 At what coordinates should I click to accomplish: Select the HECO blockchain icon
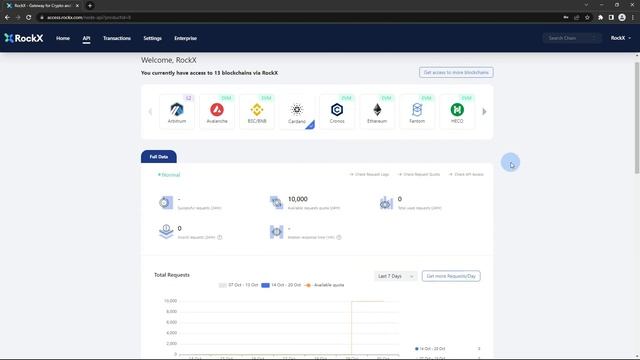click(x=457, y=111)
